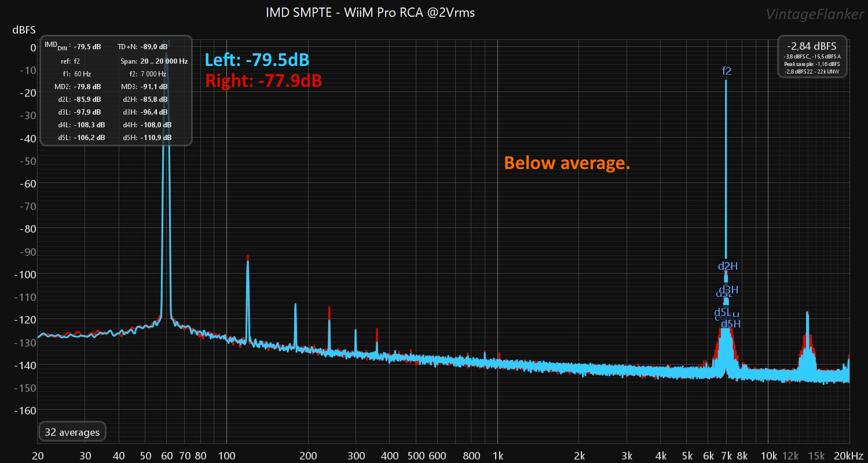This screenshot has height=463, width=868.
Task: Click the IMD DIN -79,5 dB value
Action: click(87, 46)
